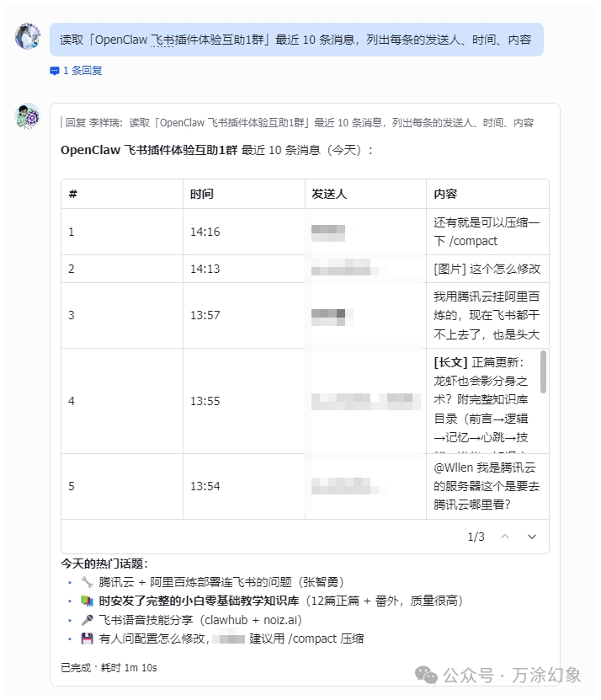601x700 pixels.
Task: Select row number '3' in the table
Action: [72, 315]
